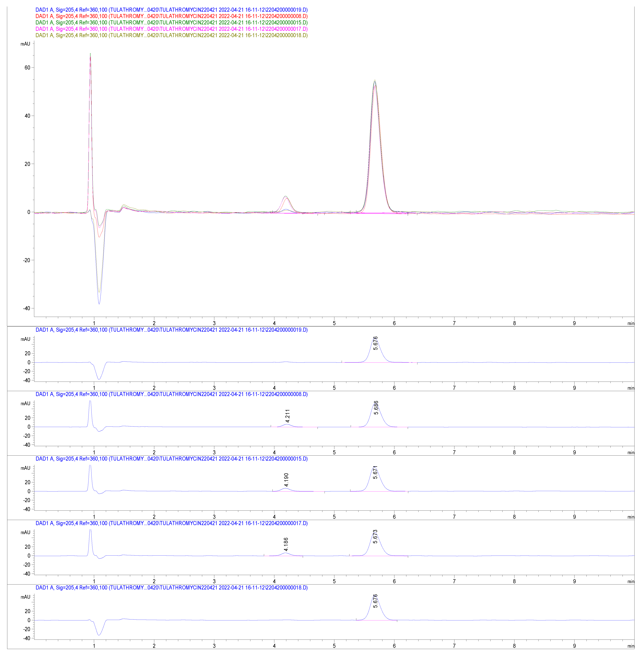Click the olive legend entry ending 018.D

point(172,35)
